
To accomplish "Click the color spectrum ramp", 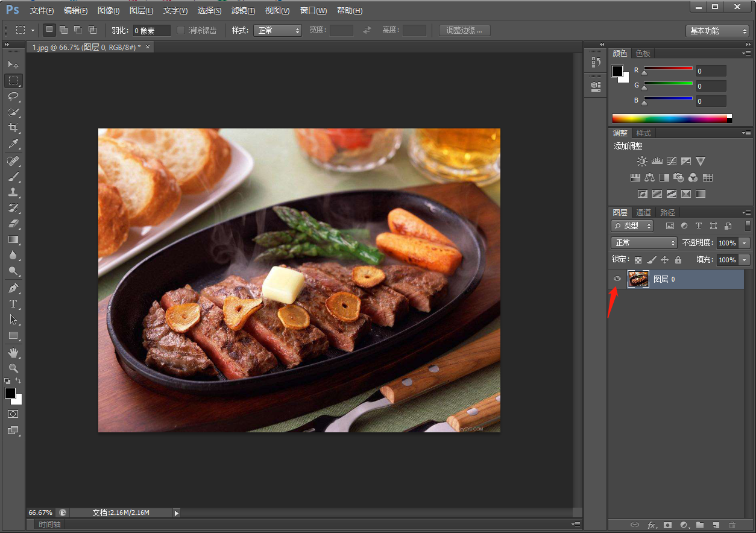I will point(672,118).
